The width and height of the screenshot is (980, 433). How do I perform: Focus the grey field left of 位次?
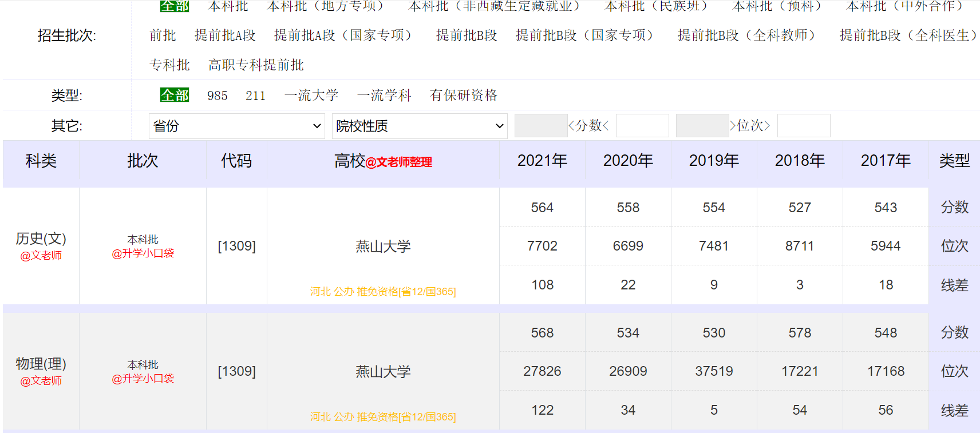(x=702, y=125)
